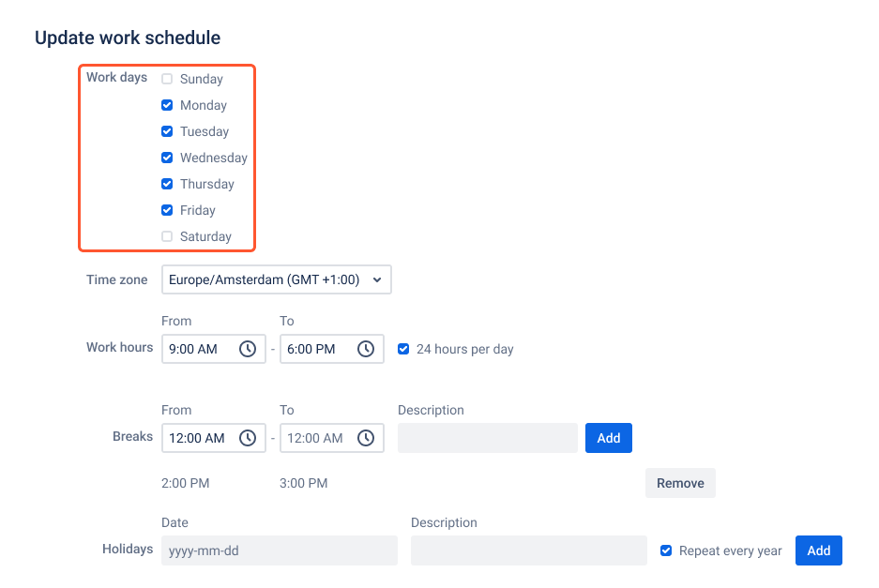Uncheck the Friday work day checkbox

pos(167,210)
